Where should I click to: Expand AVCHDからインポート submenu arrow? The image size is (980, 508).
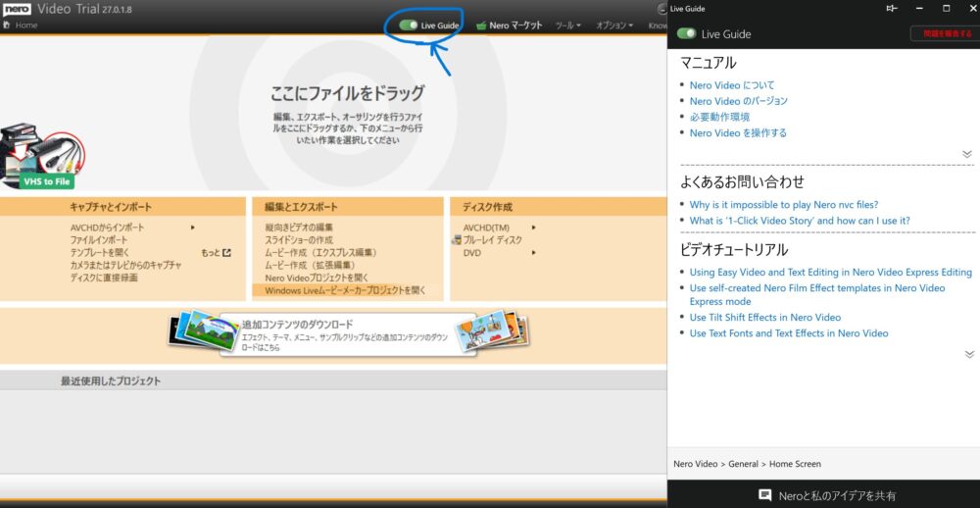(x=193, y=228)
